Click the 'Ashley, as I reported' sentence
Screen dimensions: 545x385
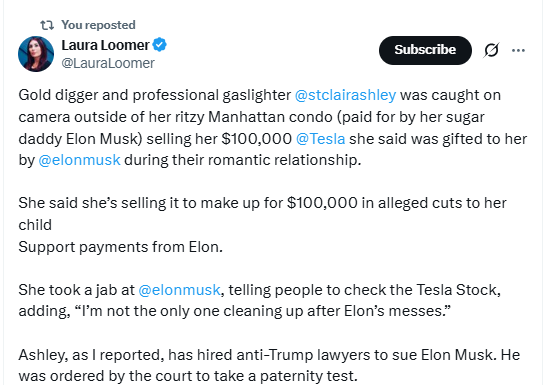pos(269,355)
